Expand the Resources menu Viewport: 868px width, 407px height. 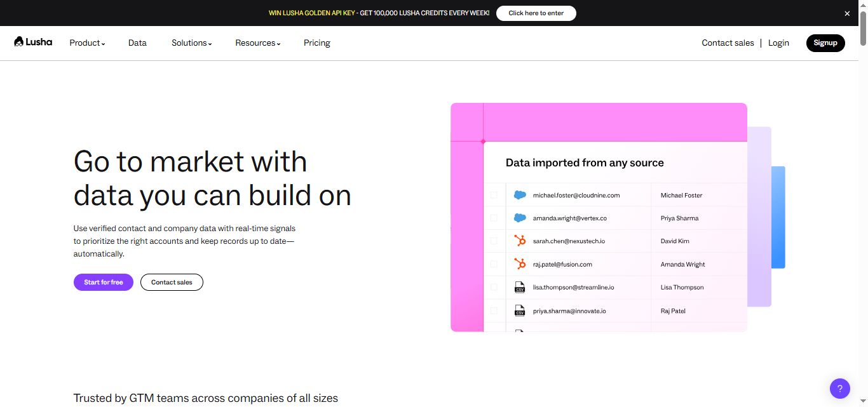coord(257,43)
